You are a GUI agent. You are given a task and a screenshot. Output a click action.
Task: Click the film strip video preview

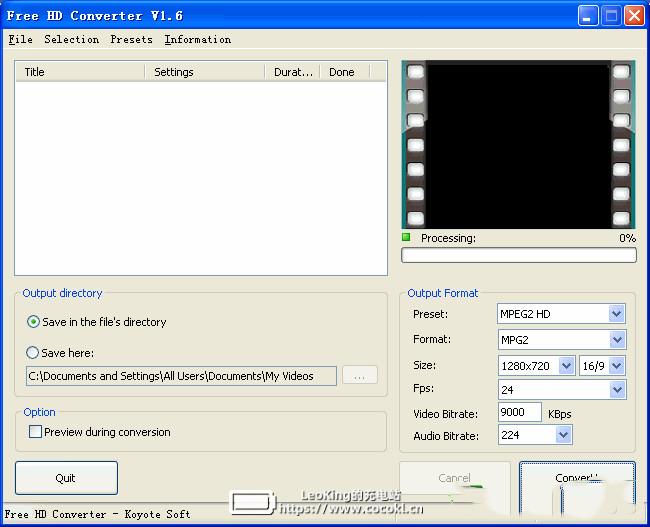point(518,144)
